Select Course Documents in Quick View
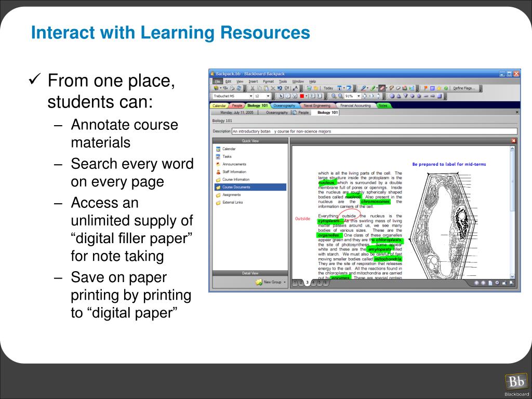This screenshot has width=532, height=399. pos(250,187)
